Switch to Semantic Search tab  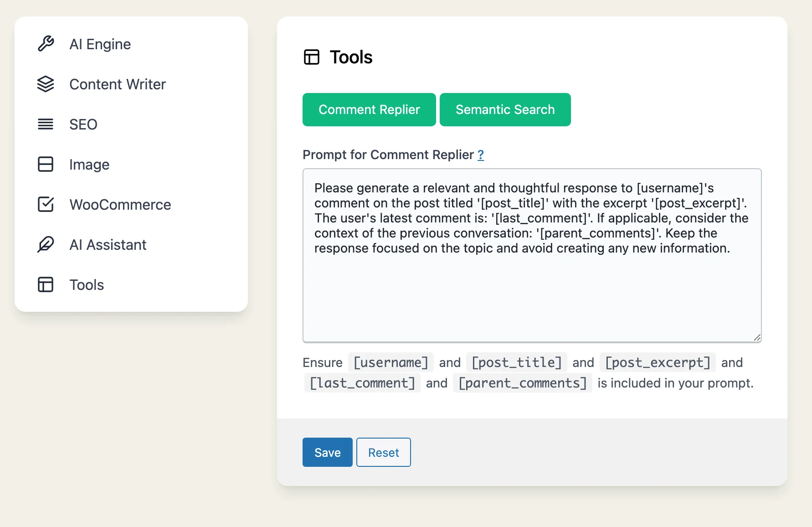coord(505,109)
